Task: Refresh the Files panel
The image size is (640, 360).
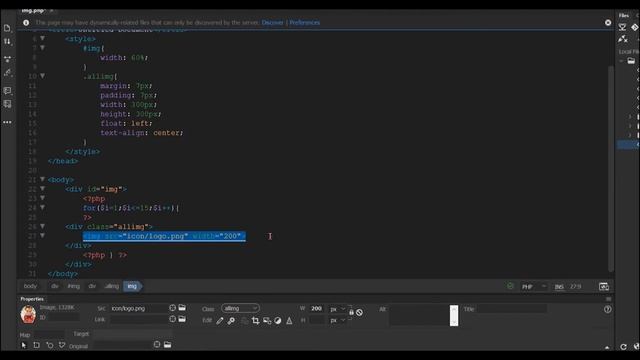Action: [x=623, y=347]
